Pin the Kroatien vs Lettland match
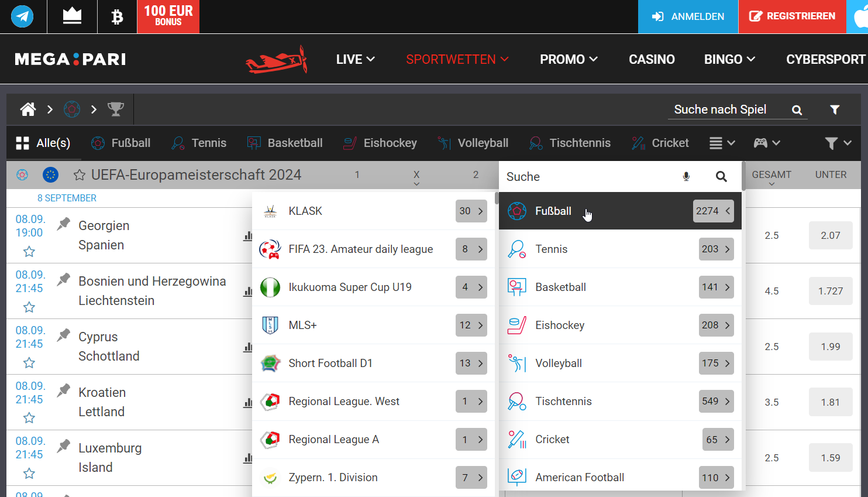868x497 pixels. pos(64,391)
